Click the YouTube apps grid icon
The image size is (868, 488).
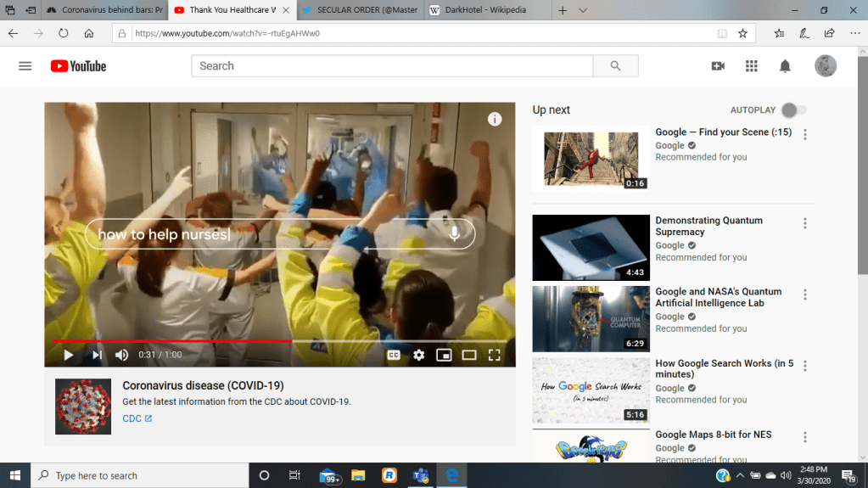[751, 66]
